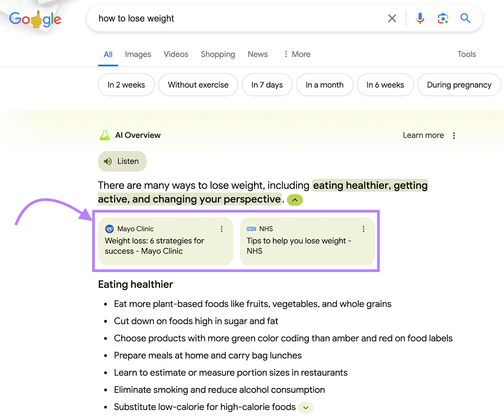Apply the 'In 6 weeks' chip

[x=385, y=85]
